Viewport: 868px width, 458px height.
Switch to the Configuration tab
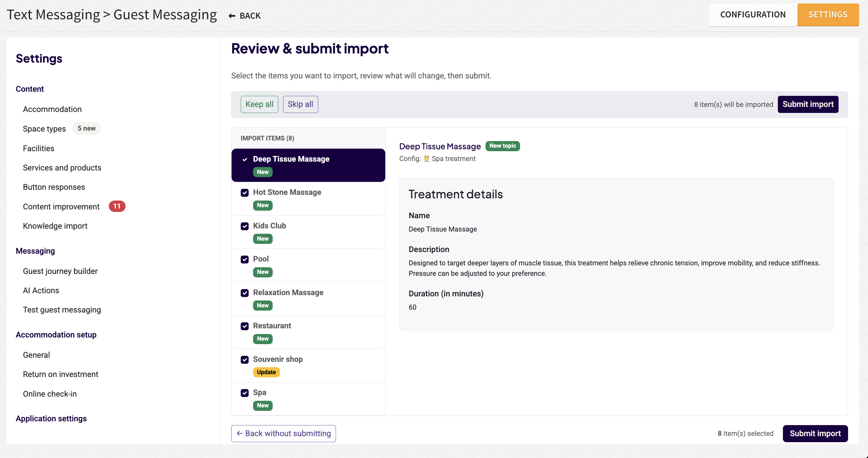(x=753, y=15)
